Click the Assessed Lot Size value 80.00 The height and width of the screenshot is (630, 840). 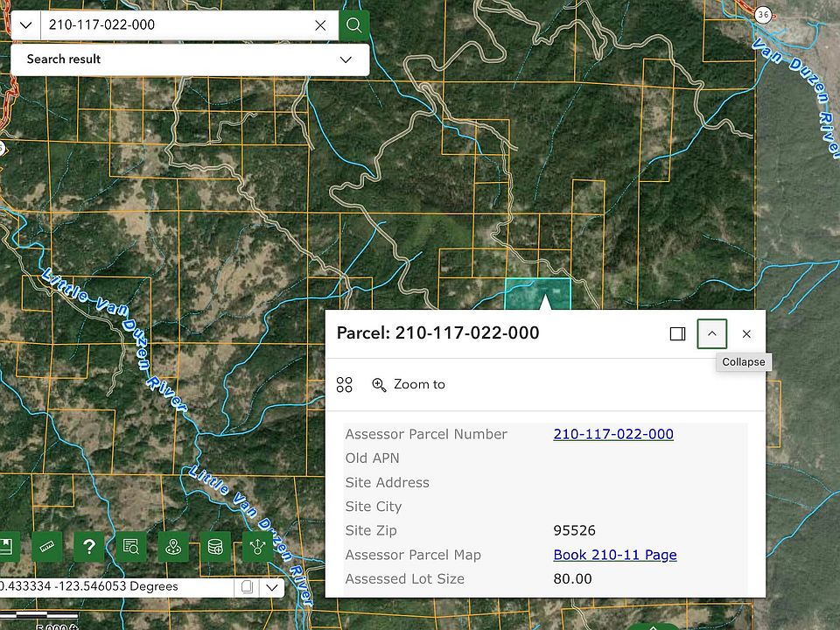[x=572, y=578]
